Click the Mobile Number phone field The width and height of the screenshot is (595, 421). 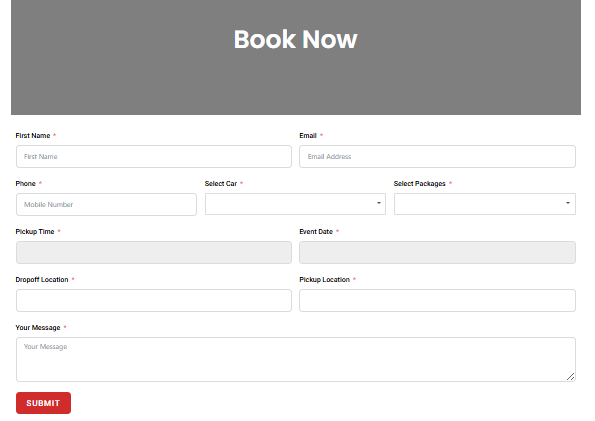[x=106, y=205]
